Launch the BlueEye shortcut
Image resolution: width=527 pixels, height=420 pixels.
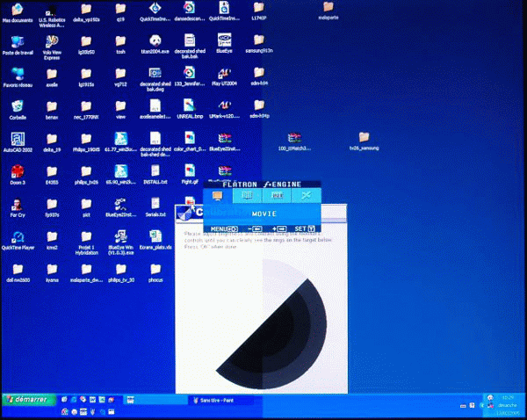tap(224, 44)
